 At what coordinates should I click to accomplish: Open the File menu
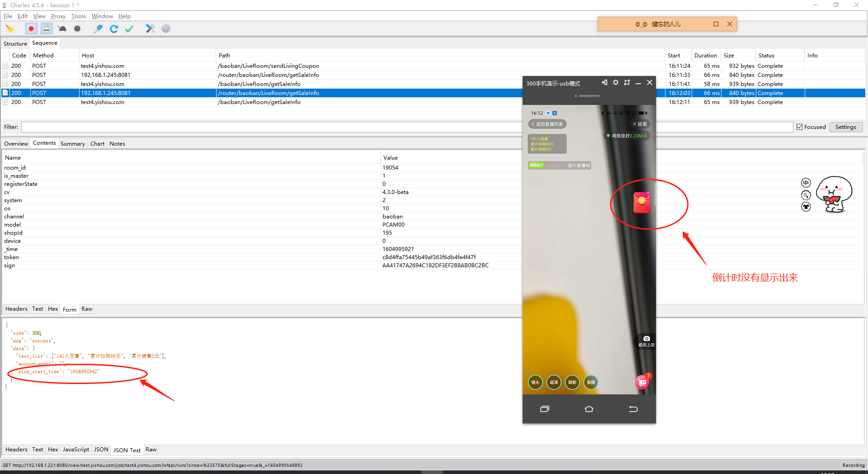coord(8,16)
